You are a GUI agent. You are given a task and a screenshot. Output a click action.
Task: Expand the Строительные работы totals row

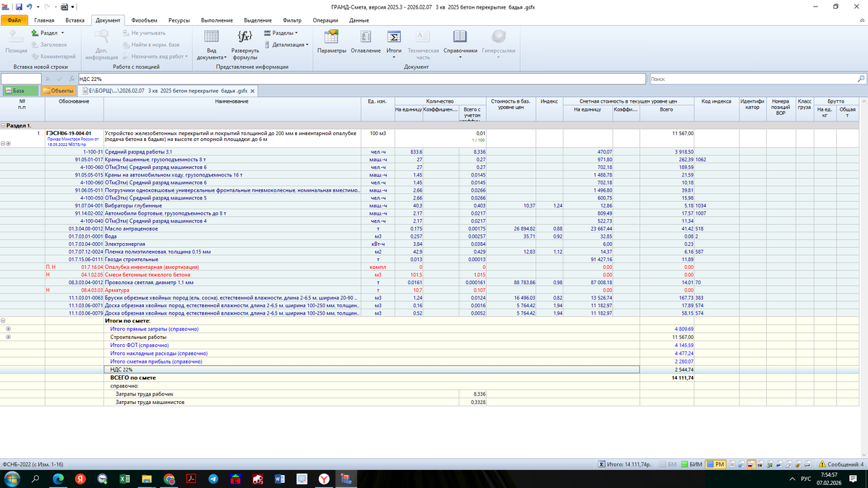click(x=9, y=337)
